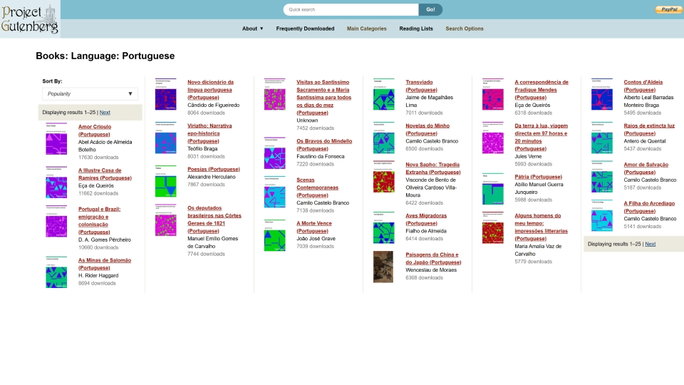Open Pátria book cover thumbnail
The width and height of the screenshot is (684, 385).
tap(492, 189)
